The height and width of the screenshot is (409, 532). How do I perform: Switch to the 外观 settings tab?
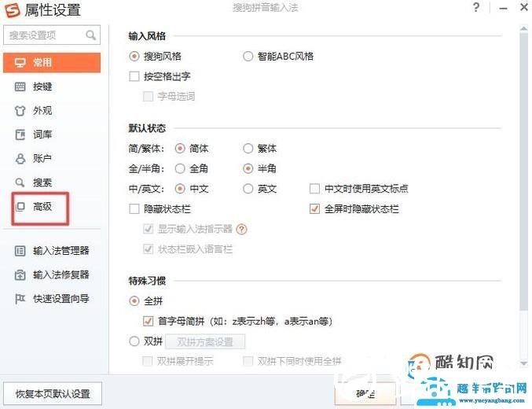point(52,111)
